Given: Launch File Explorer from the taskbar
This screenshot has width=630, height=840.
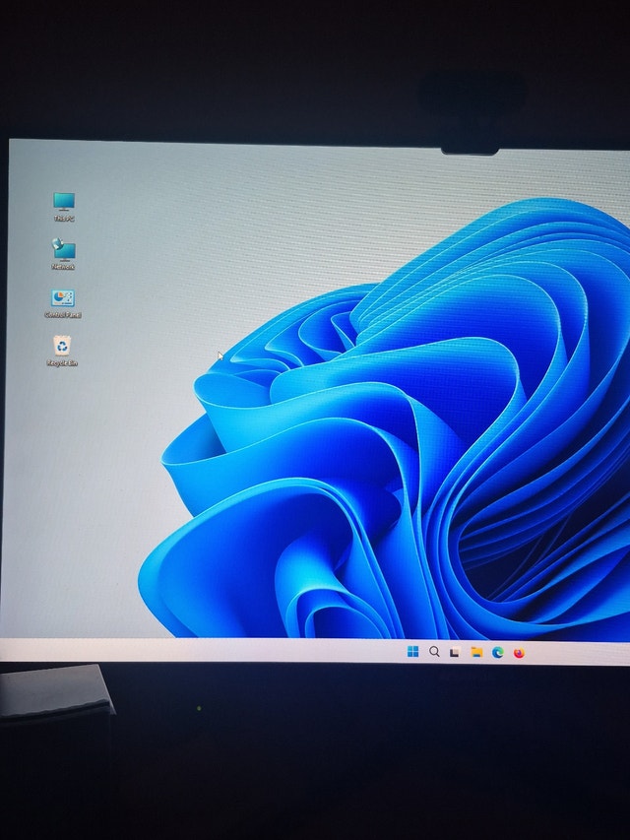Looking at the screenshot, I should click(476, 652).
